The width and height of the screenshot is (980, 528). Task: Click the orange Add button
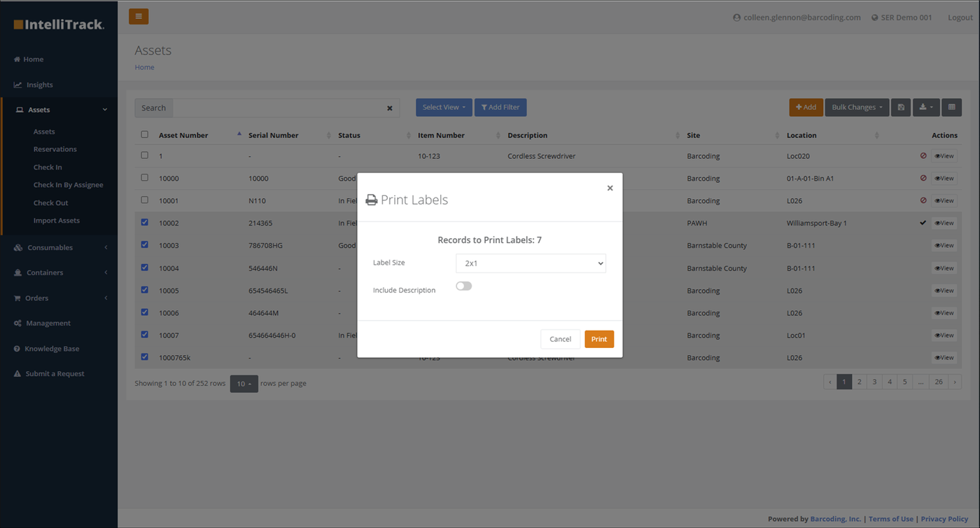tap(806, 107)
